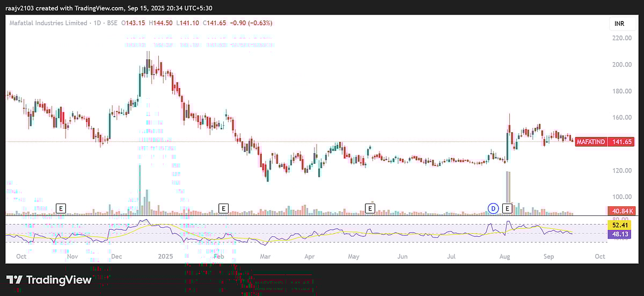Click the Mar label on the time axis
The width and height of the screenshot is (644, 296).
coord(265,256)
